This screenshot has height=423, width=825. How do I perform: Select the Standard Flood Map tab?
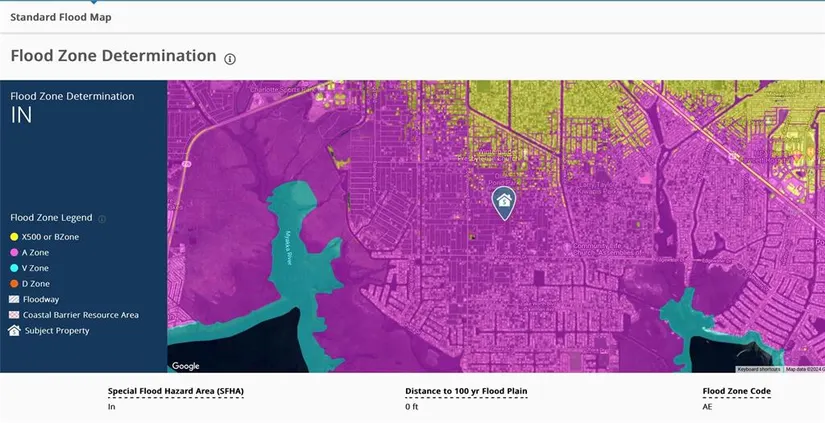tap(61, 17)
